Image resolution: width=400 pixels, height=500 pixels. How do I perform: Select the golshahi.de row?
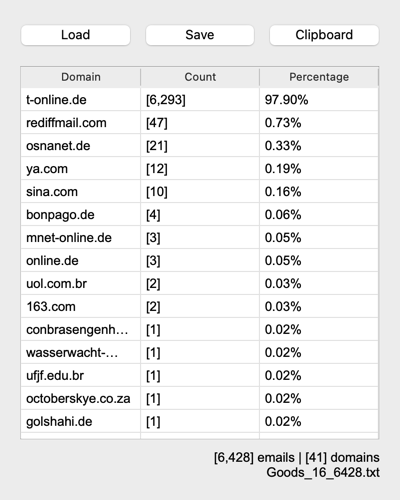point(200,422)
